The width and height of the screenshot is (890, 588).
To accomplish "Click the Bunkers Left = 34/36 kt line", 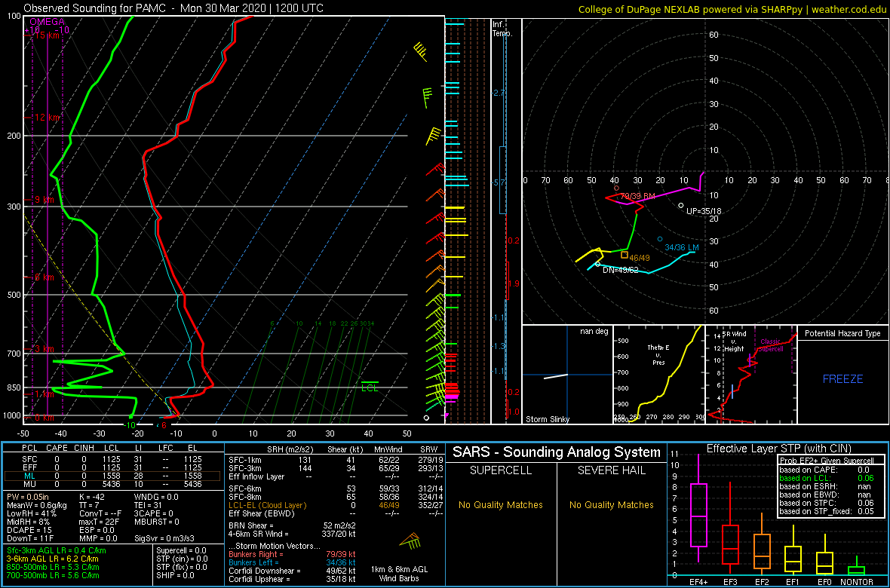I will pyautogui.click(x=293, y=562).
